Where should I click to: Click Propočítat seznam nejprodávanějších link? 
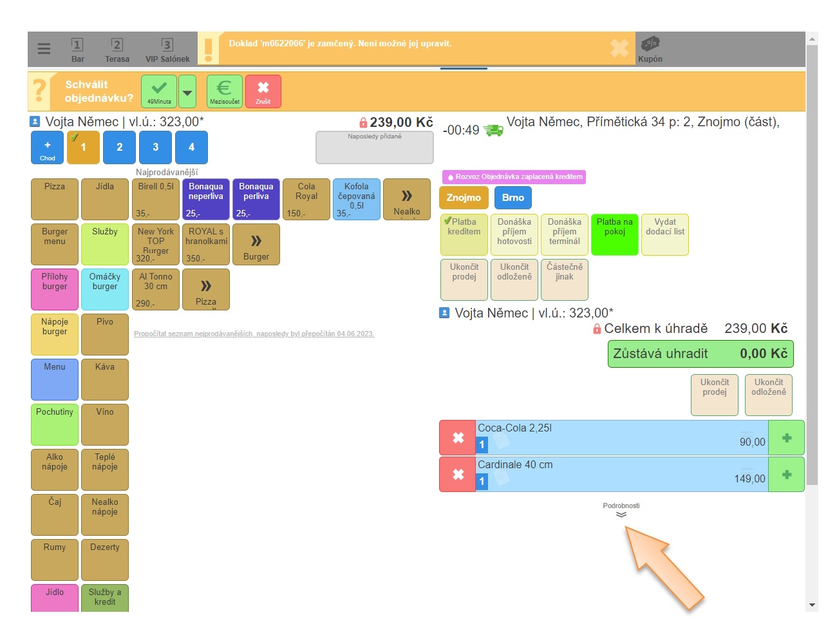point(254,334)
